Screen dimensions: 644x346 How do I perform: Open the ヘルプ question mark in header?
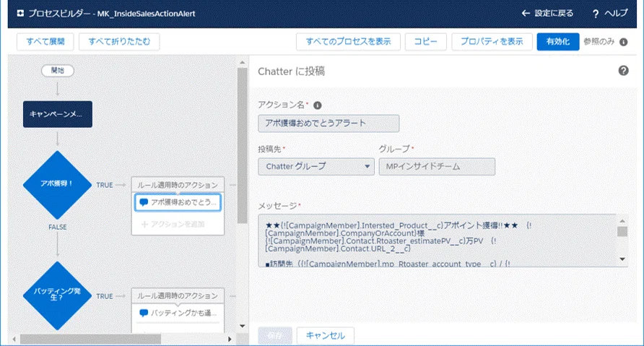(596, 14)
